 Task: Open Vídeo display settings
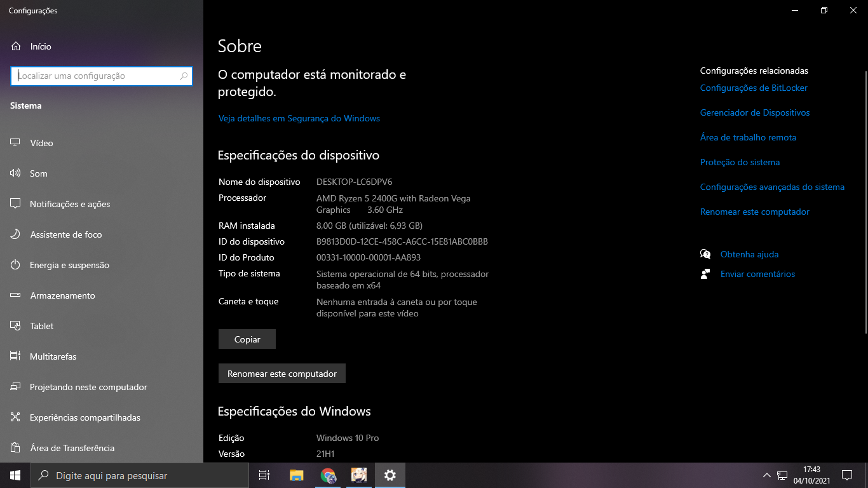pyautogui.click(x=102, y=143)
